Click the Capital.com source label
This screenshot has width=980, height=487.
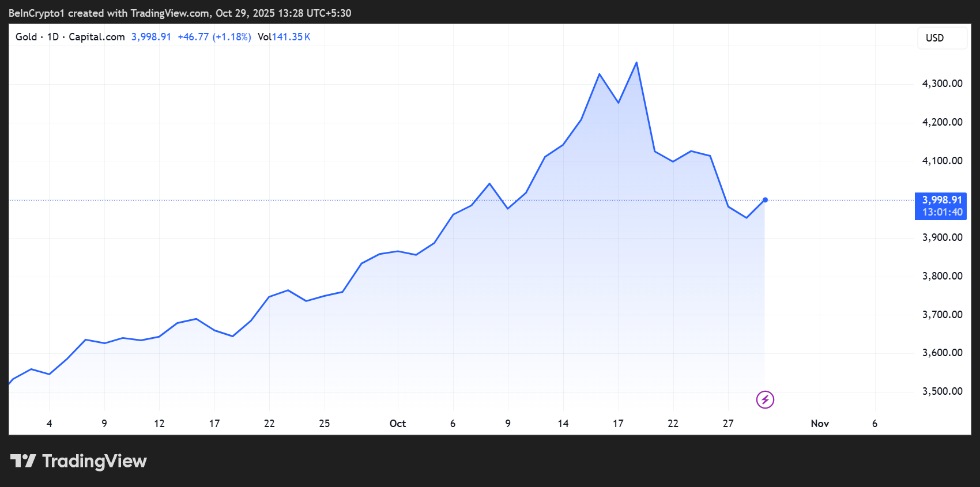pyautogui.click(x=97, y=37)
